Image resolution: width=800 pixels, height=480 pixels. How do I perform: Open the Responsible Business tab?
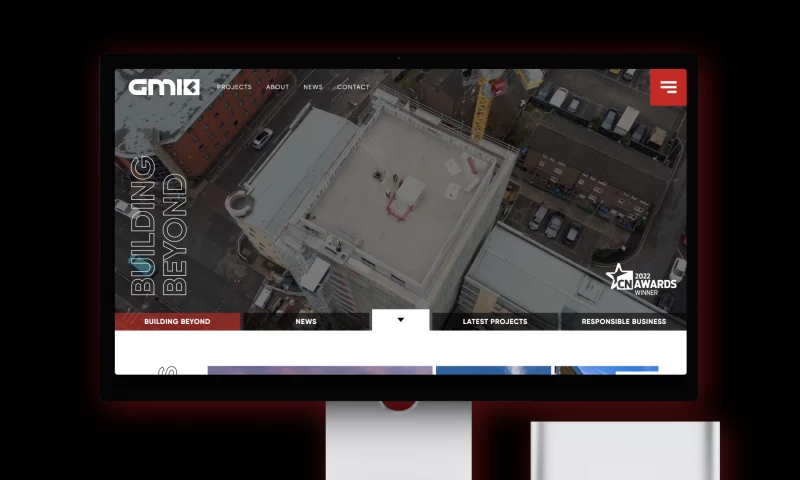pyautogui.click(x=623, y=322)
